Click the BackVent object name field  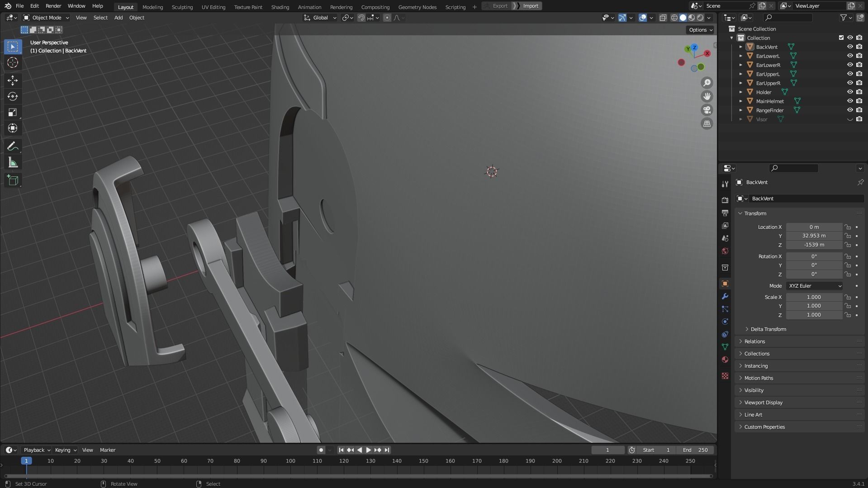point(806,199)
